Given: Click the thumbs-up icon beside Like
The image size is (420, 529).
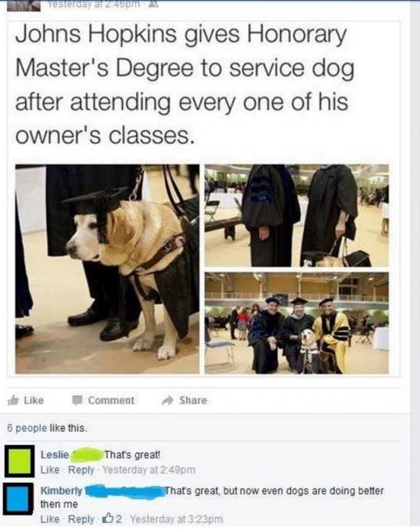Looking at the screenshot, I should click(13, 400).
